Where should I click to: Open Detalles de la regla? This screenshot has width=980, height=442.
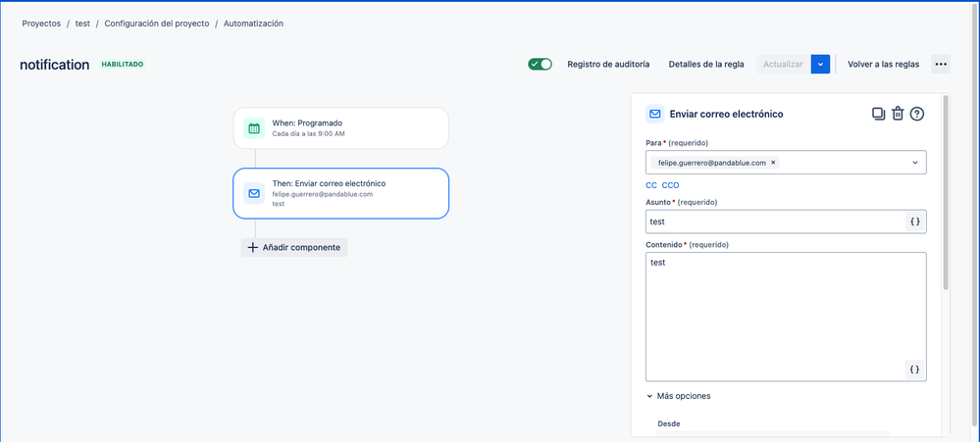(x=706, y=65)
